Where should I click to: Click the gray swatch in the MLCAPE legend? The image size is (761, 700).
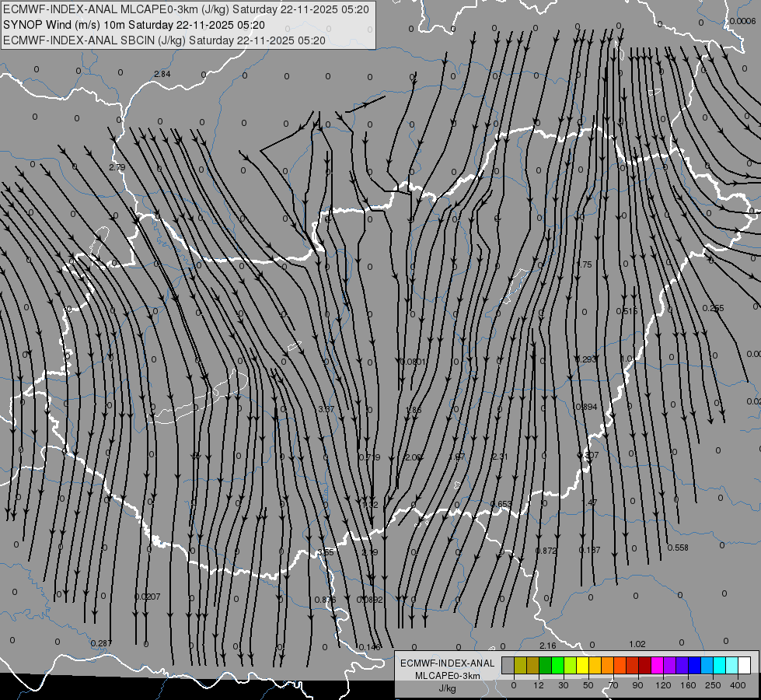[x=508, y=665]
